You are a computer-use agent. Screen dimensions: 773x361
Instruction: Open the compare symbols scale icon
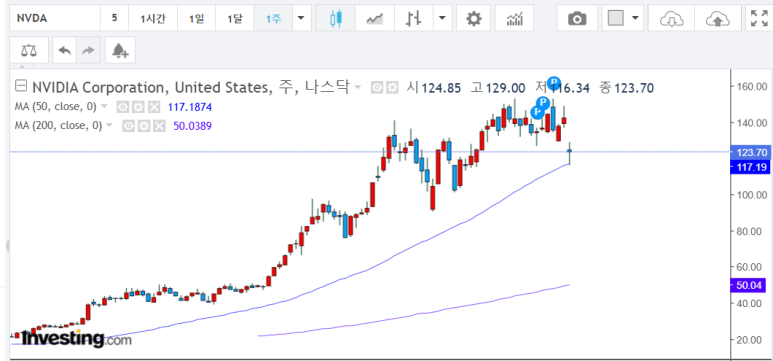[x=29, y=50]
